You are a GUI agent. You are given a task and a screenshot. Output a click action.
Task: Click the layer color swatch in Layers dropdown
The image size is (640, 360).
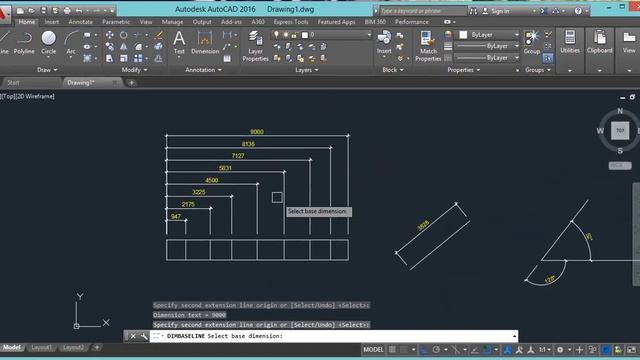coord(304,35)
